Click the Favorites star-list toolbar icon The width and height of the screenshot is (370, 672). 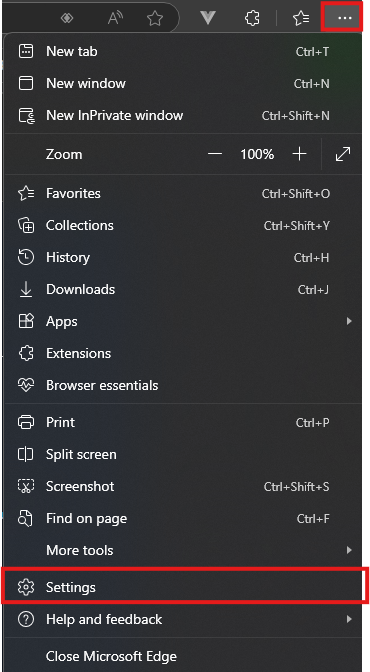click(x=301, y=18)
